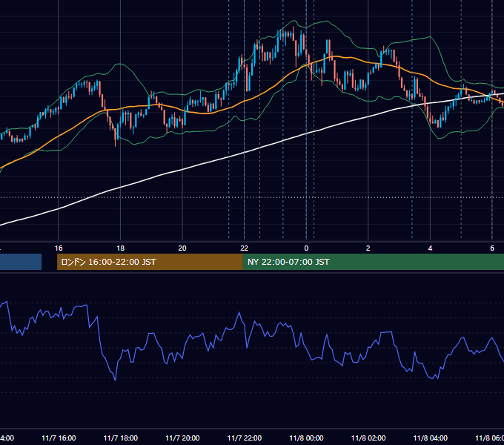This screenshot has width=504, height=445.
Task: Click the 11/7 16:00 date label
Action: [59, 438]
